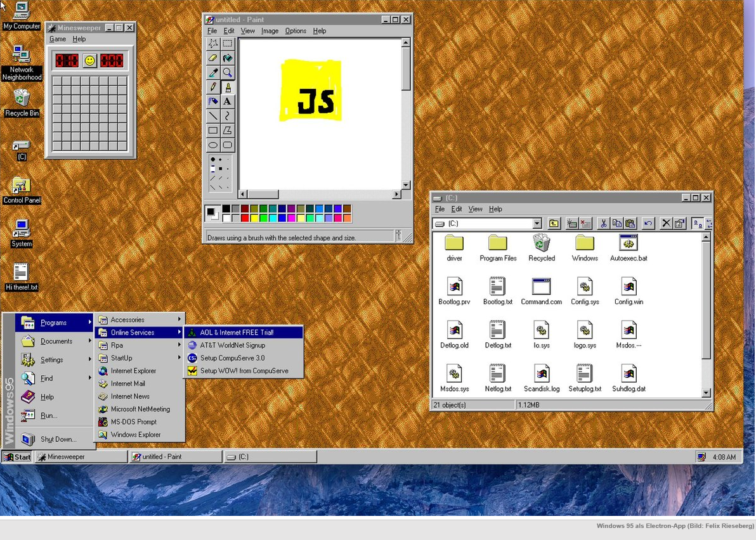Open the Game menu in Minesweeper
Viewport: 756px width, 540px height.
point(57,39)
